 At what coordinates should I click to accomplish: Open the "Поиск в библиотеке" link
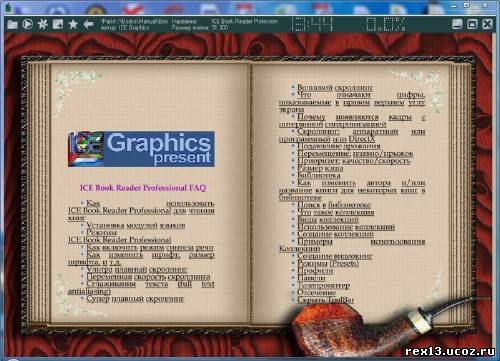[x=334, y=205]
